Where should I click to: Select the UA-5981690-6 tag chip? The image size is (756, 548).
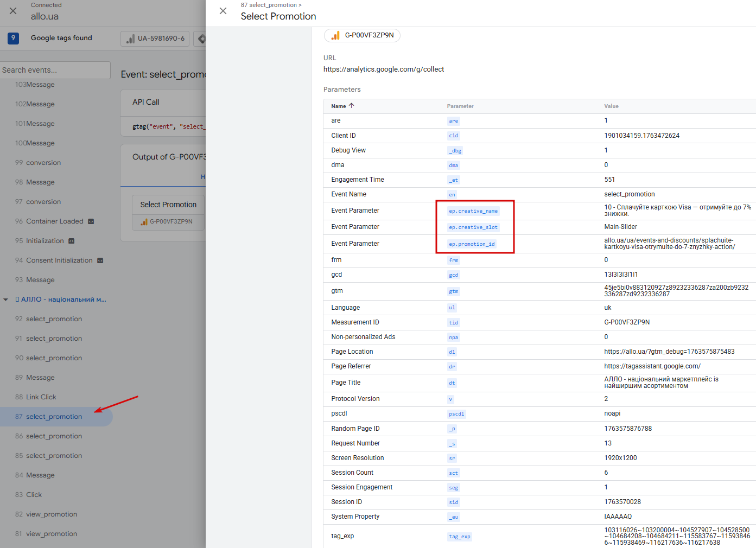coord(155,39)
